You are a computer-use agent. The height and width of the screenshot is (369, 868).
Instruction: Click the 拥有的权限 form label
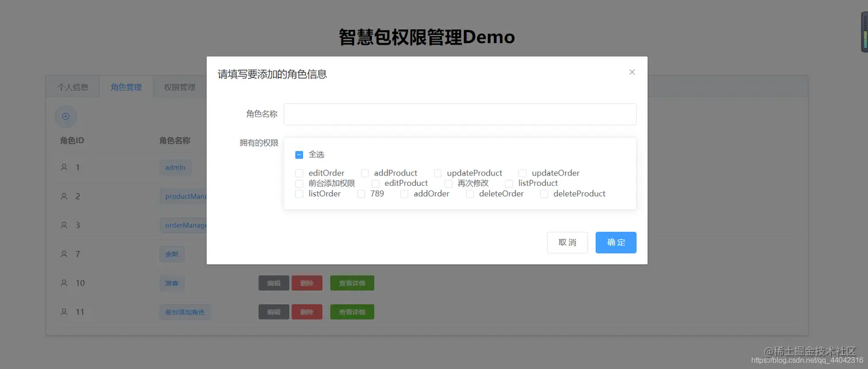pos(259,143)
